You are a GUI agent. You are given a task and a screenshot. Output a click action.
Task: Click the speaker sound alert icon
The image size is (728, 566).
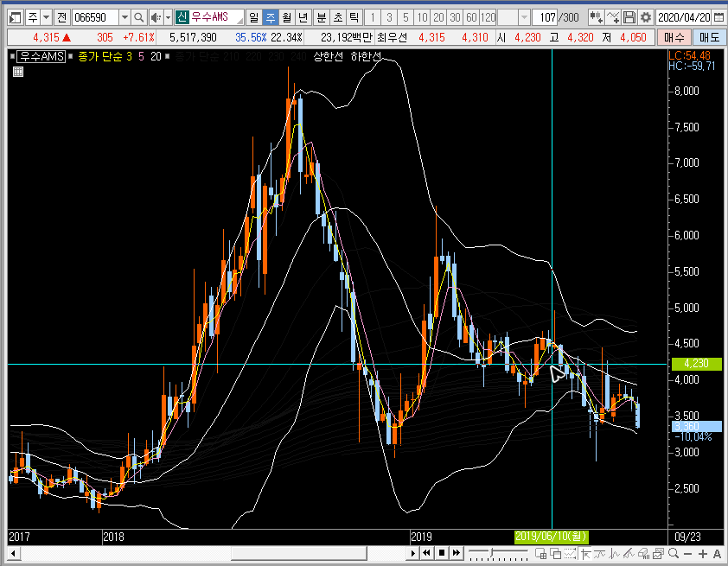coord(156,17)
